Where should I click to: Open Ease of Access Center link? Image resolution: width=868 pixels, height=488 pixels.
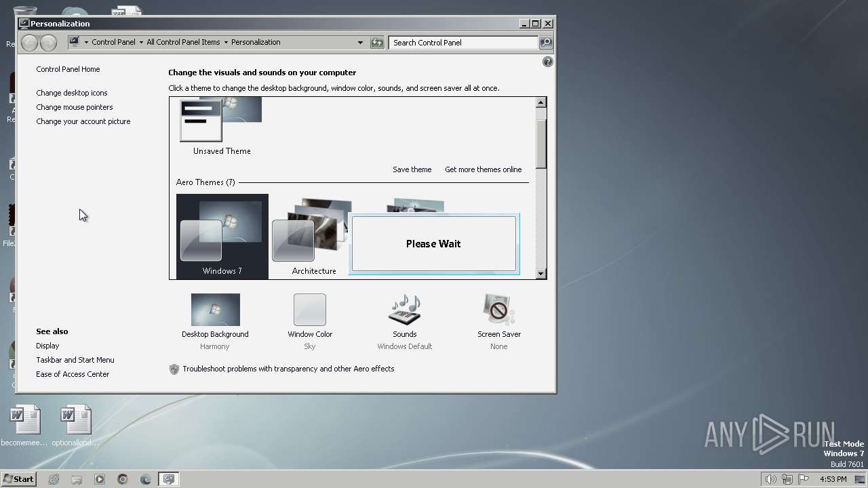point(73,374)
